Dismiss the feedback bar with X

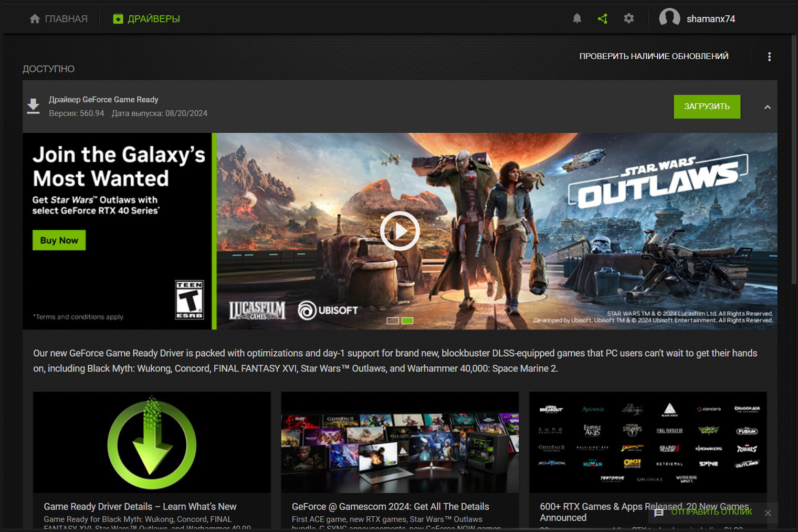click(768, 513)
